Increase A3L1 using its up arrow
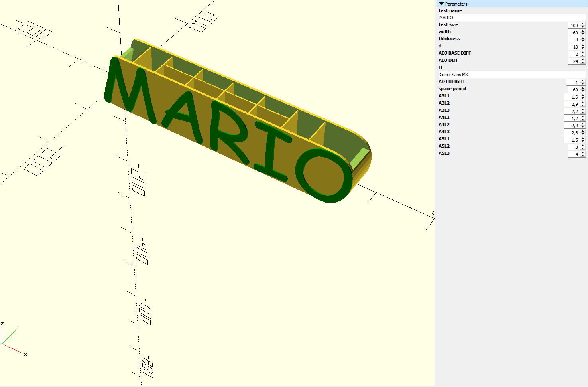 [583, 95]
